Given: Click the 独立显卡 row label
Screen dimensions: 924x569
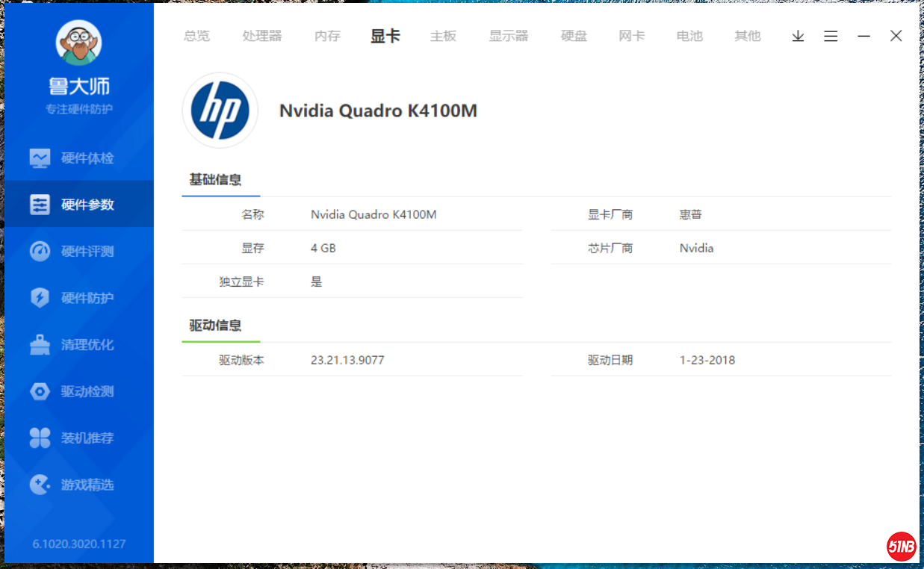Looking at the screenshot, I should click(241, 282).
